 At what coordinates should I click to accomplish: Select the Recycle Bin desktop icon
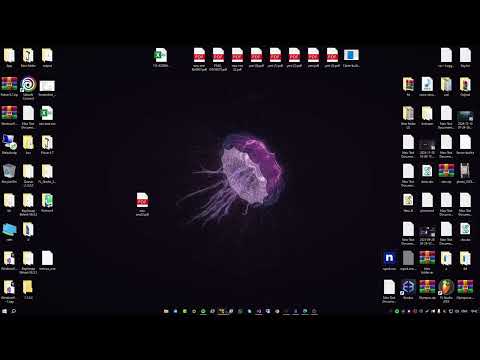coord(9,172)
